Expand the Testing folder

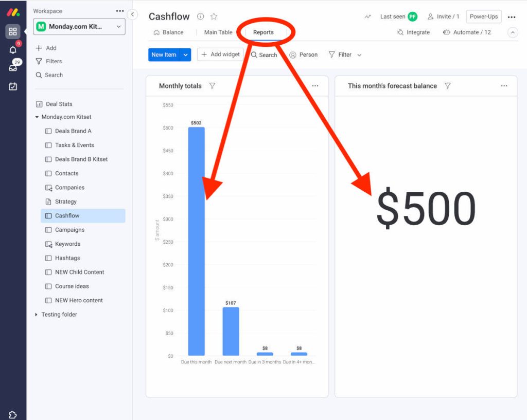pos(37,315)
